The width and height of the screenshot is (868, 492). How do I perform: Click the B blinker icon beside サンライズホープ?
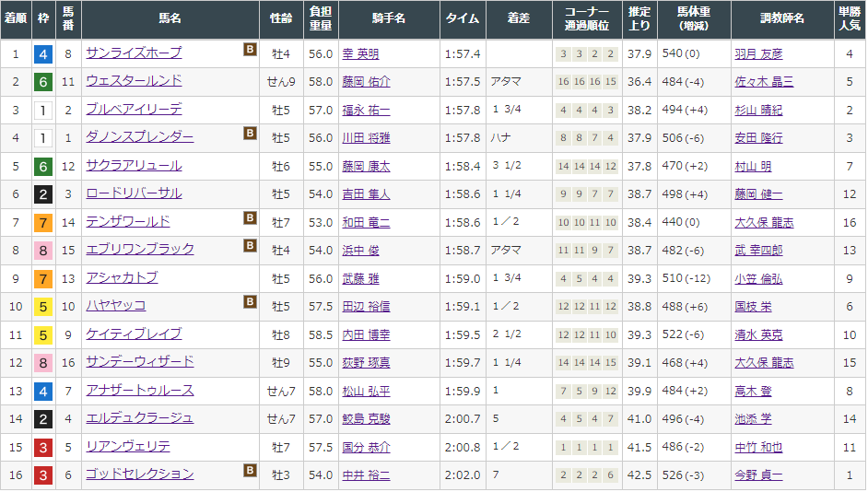251,50
